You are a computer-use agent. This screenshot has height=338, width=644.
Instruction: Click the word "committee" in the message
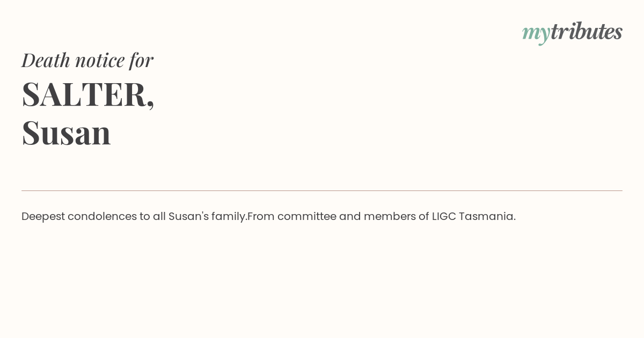tap(306, 217)
